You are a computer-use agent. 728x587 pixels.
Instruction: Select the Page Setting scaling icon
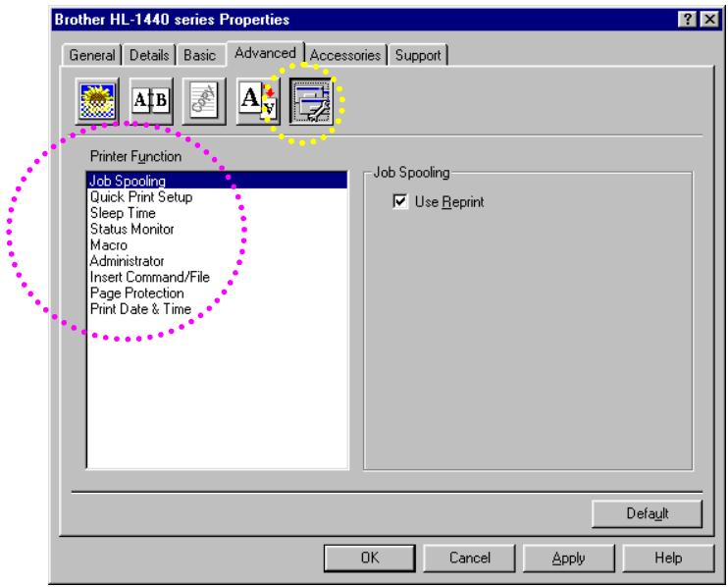258,101
